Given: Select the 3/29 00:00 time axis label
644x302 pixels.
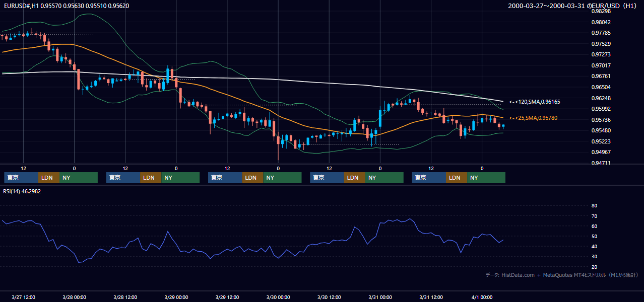Looking at the screenshot, I should click(x=176, y=297).
